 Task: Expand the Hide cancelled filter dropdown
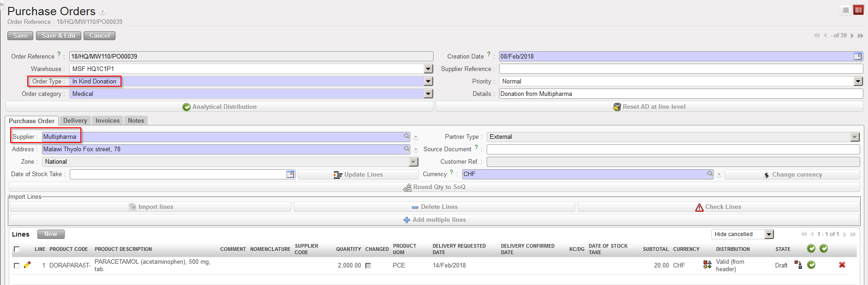click(x=769, y=234)
